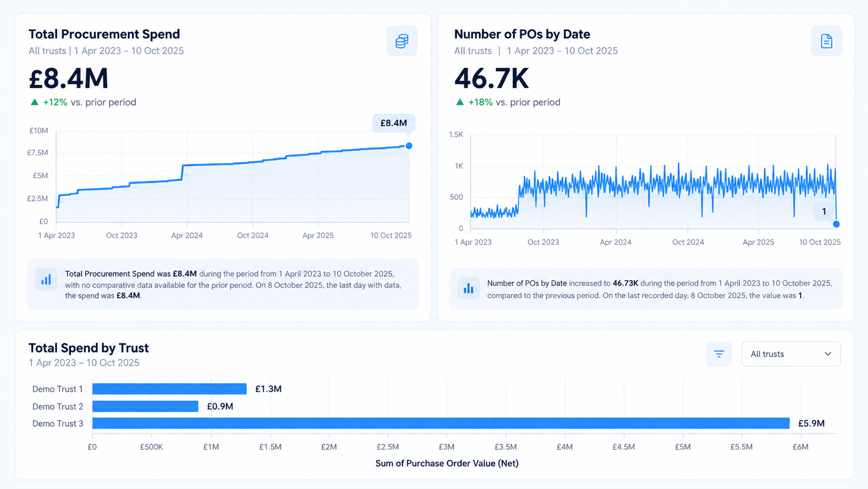Click the Oct 2024 label on POs chart axis
The image size is (868, 489).
click(x=688, y=242)
